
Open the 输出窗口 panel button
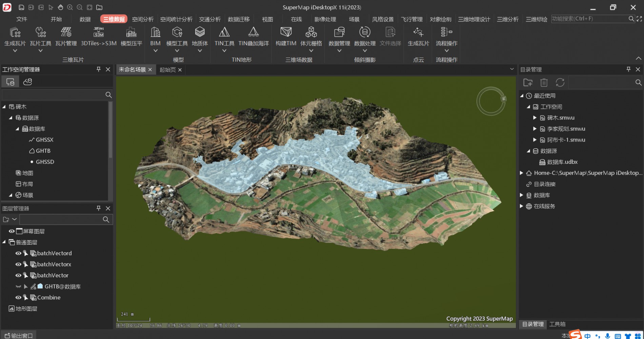(19, 336)
